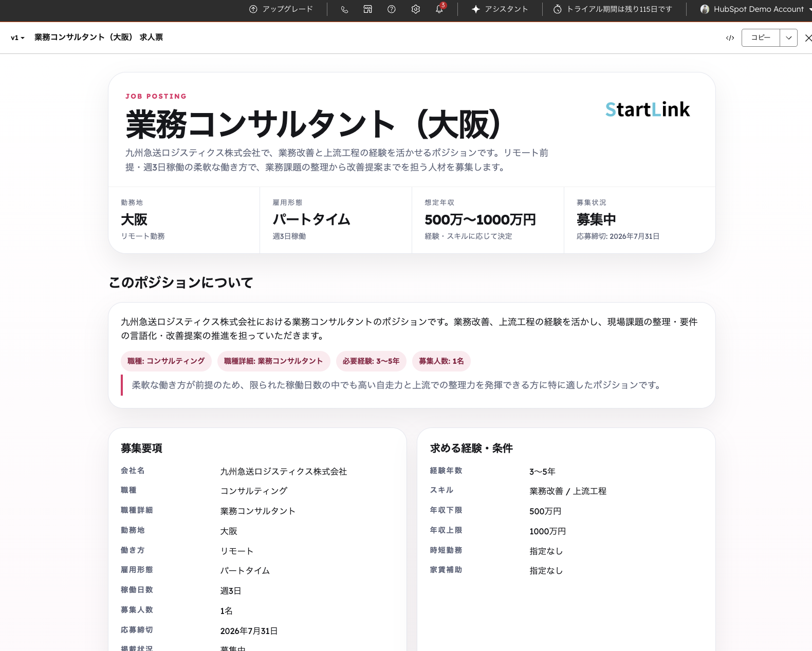Click the trial period timer icon

(558, 9)
